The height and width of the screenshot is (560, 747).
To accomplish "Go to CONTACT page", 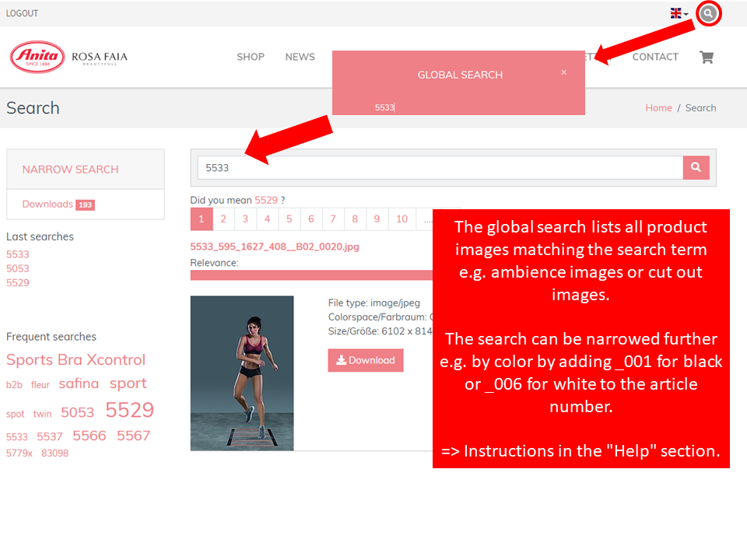I will tap(655, 57).
